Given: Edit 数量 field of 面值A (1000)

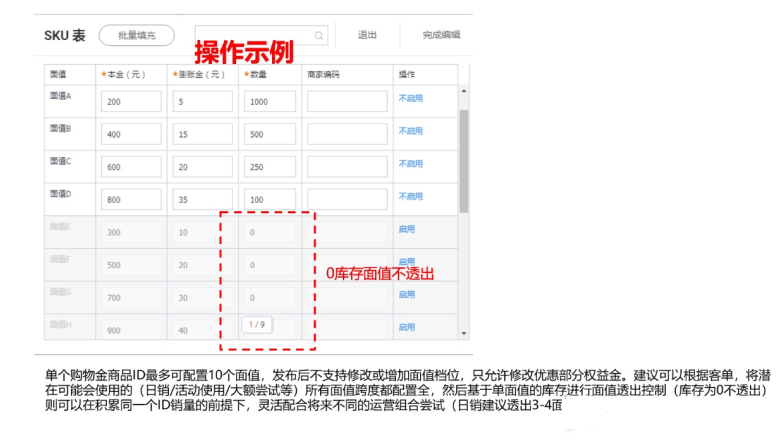Looking at the screenshot, I should (x=270, y=101).
